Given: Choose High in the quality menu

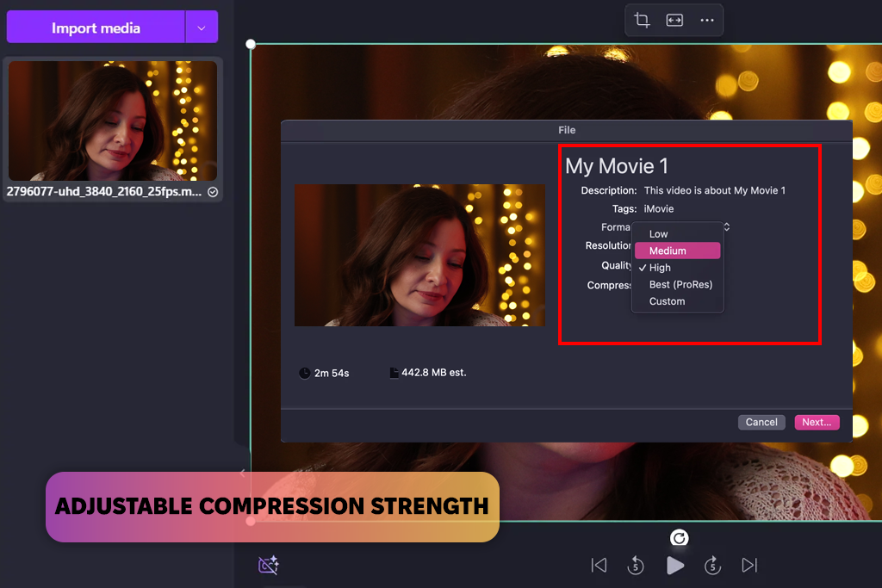Looking at the screenshot, I should point(677,268).
